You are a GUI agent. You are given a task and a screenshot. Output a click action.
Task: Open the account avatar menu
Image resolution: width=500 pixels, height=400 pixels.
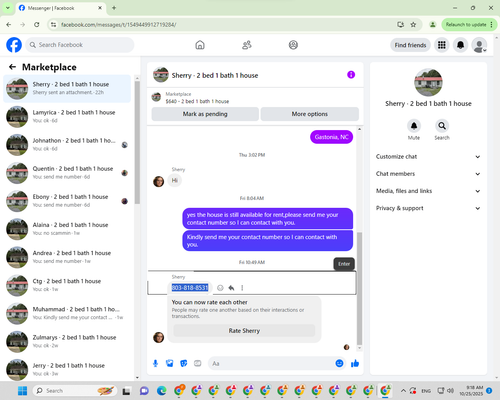coord(479,45)
